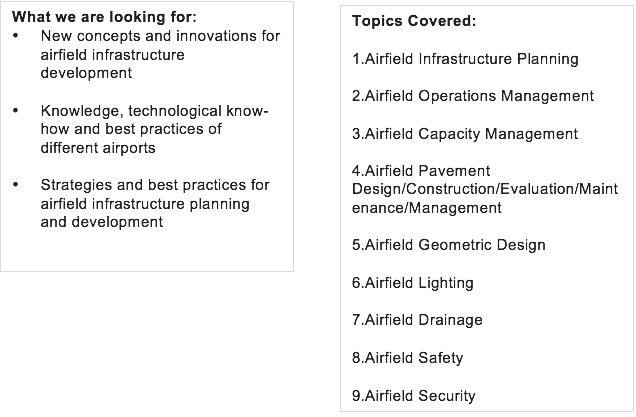Select topic 1 Airfield Infrastructure Planning

tap(465, 59)
